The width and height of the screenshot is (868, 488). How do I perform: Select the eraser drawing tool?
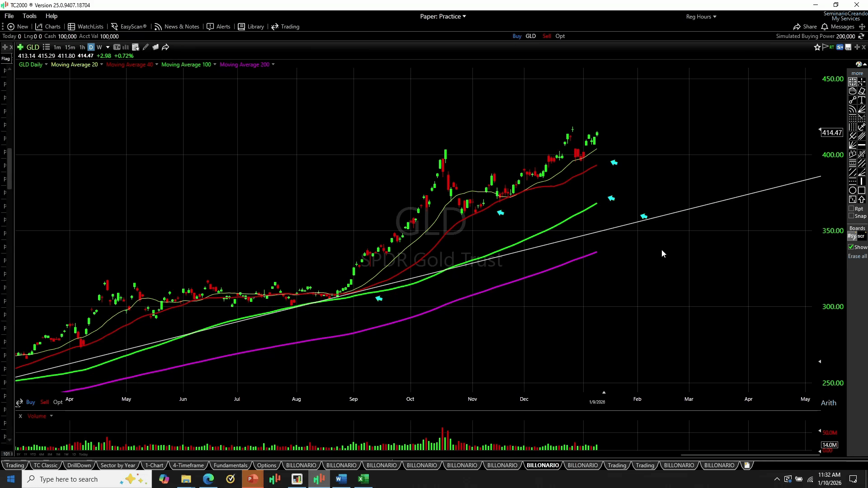click(x=862, y=91)
